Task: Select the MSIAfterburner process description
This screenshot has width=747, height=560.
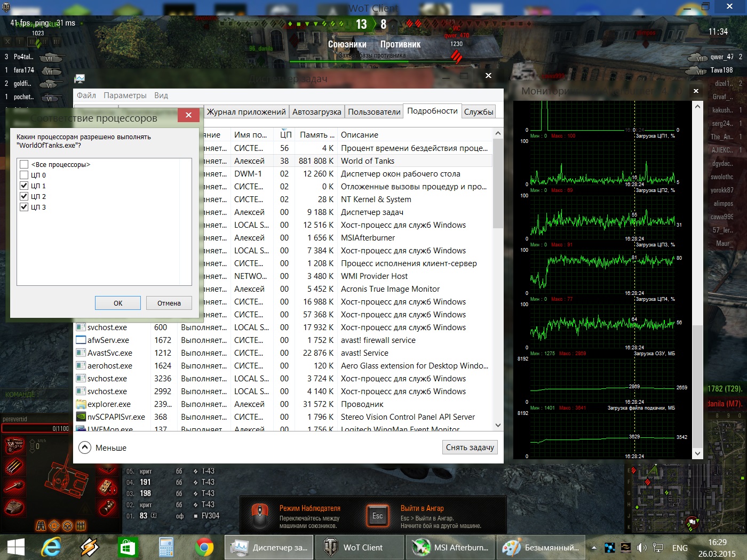Action: click(368, 238)
